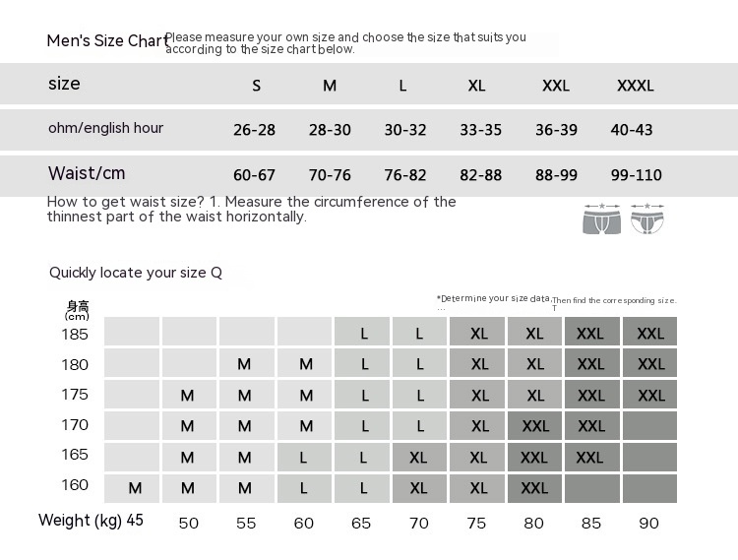Click the "Weight (kg)" axis label

pos(80,520)
